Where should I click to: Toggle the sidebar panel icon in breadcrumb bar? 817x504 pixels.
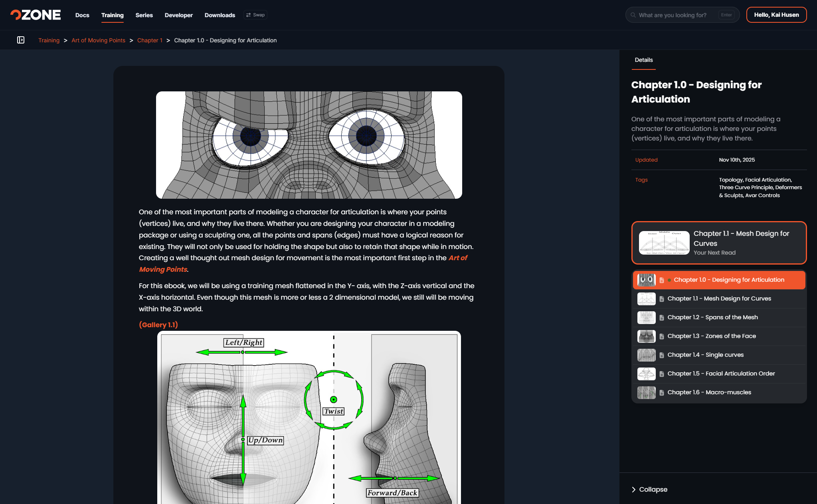point(21,40)
